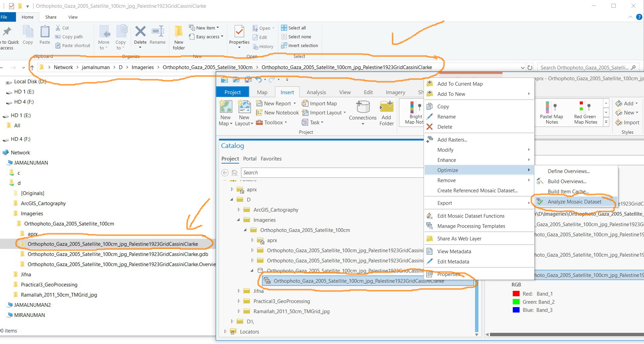Expand the Locators node in Catalog
The image size is (644, 344).
(225, 331)
